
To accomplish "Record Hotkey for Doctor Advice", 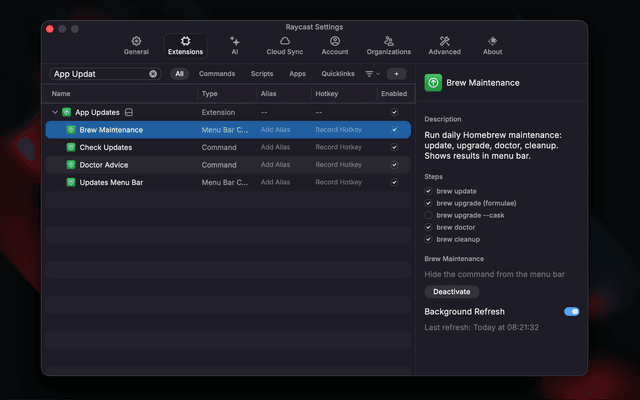I will [338, 165].
